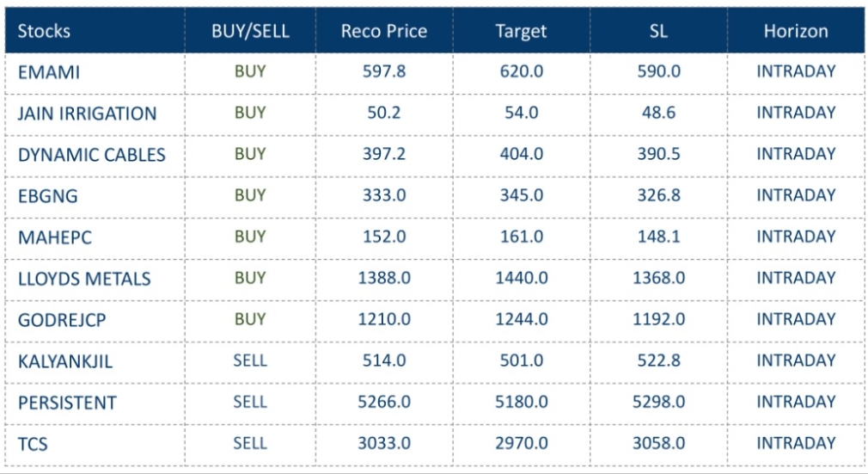The image size is (868, 474).
Task: Select the MAHEPC stock name
Action: point(53,237)
